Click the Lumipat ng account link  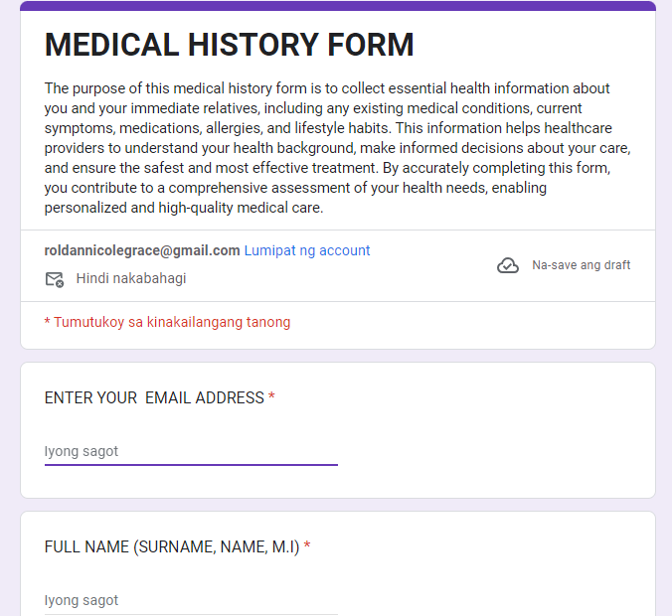tap(307, 250)
